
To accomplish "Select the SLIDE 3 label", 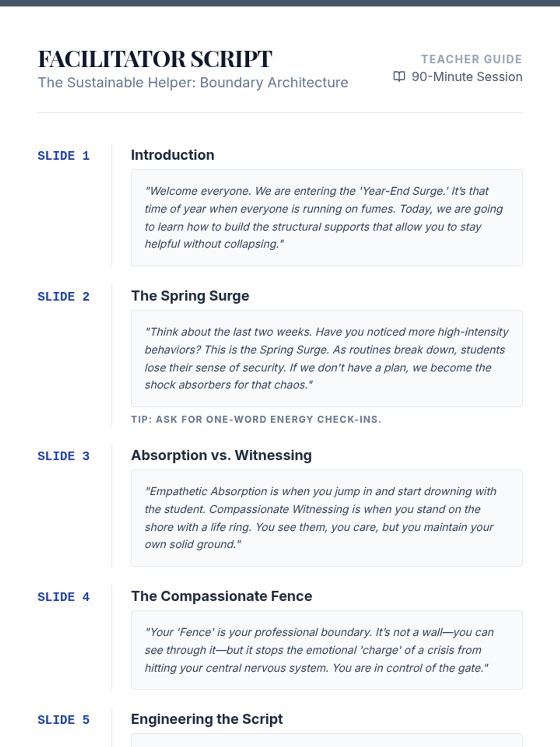I will (x=63, y=456).
